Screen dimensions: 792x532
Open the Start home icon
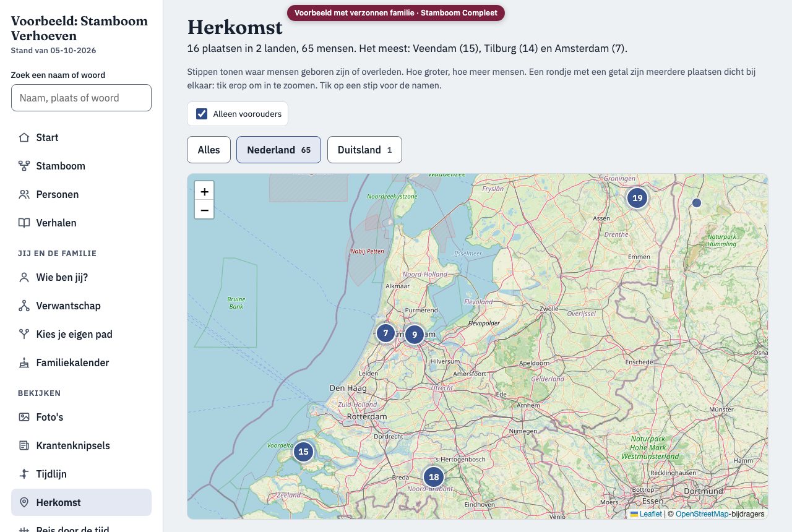(24, 137)
